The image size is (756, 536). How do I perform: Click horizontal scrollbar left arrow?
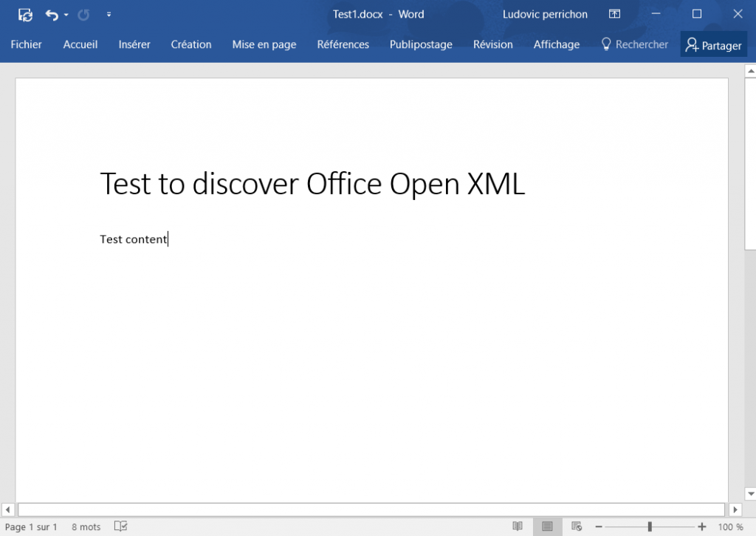[7, 509]
